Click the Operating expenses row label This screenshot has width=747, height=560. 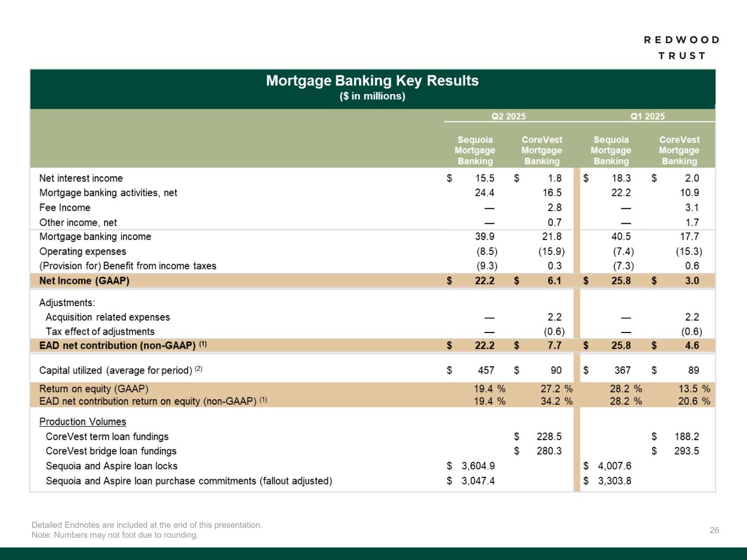click(x=83, y=252)
